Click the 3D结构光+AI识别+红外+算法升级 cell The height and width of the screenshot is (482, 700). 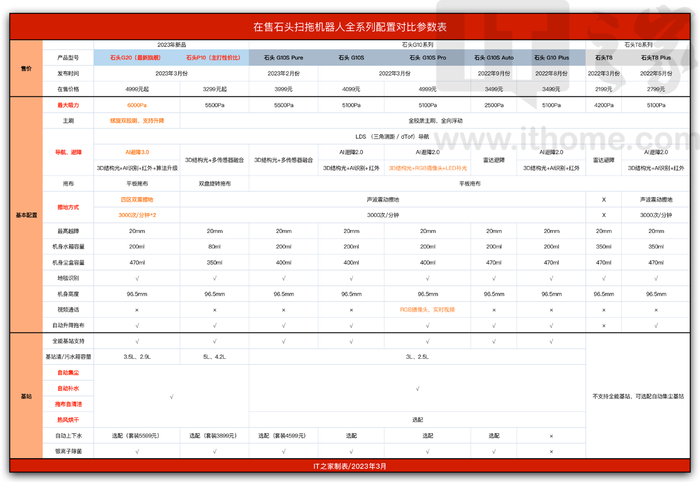[x=137, y=168]
